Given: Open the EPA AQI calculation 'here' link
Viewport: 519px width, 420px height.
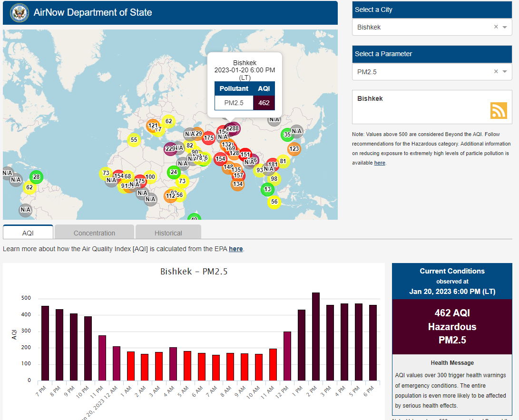Looking at the screenshot, I should point(235,249).
